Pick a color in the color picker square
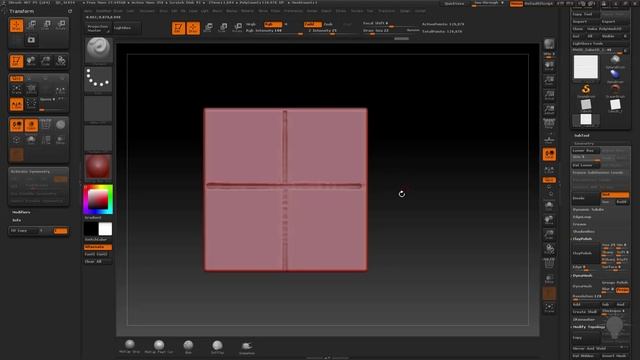Viewport: 640px width, 360px height. coord(98,200)
